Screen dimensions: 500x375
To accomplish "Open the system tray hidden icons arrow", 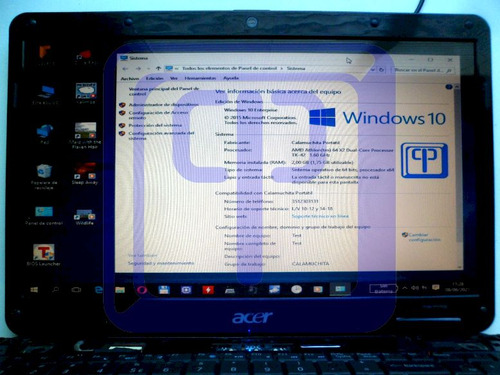I will pyautogui.click(x=405, y=288).
